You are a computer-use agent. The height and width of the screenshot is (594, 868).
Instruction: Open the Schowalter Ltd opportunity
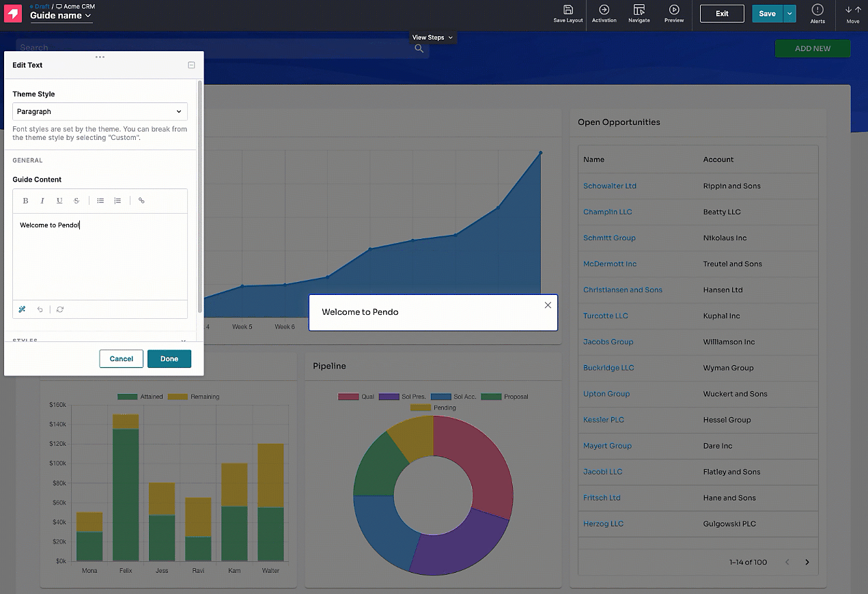(x=610, y=186)
